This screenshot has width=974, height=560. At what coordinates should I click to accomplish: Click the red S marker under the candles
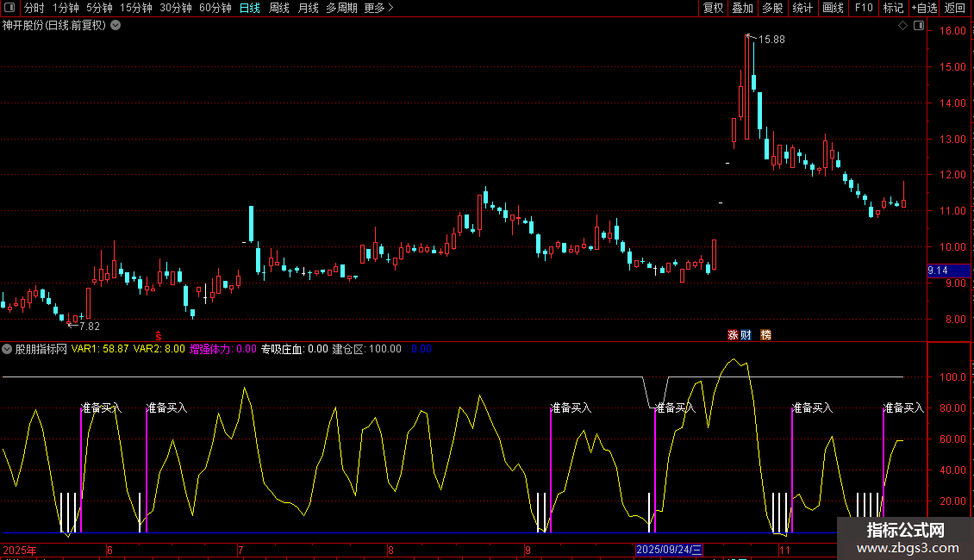tap(158, 334)
